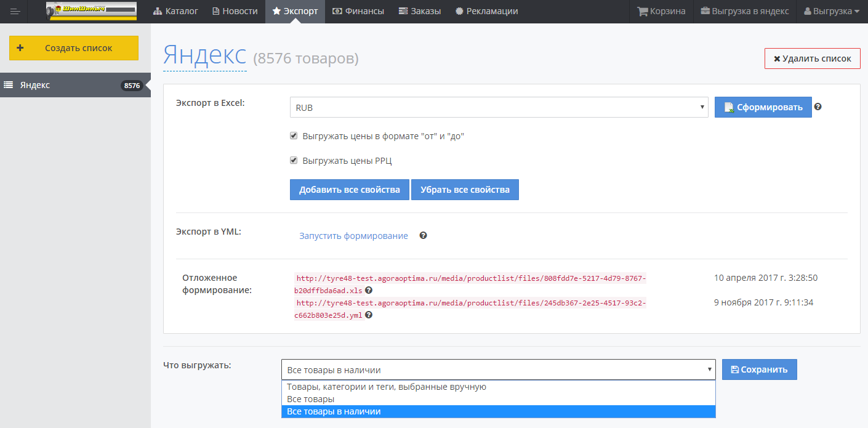Toggle 'Выгружать цены в формате от и до' checkbox
The height and width of the screenshot is (428, 868).
click(x=294, y=136)
